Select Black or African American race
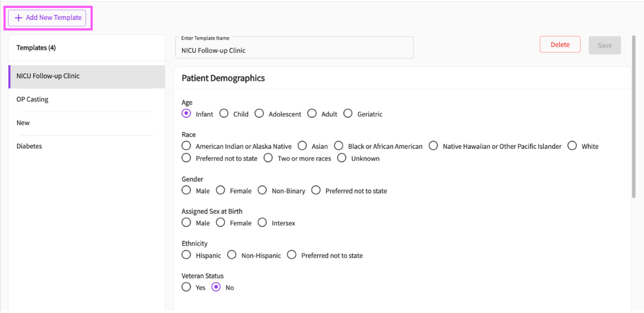644x313 pixels. (339, 146)
